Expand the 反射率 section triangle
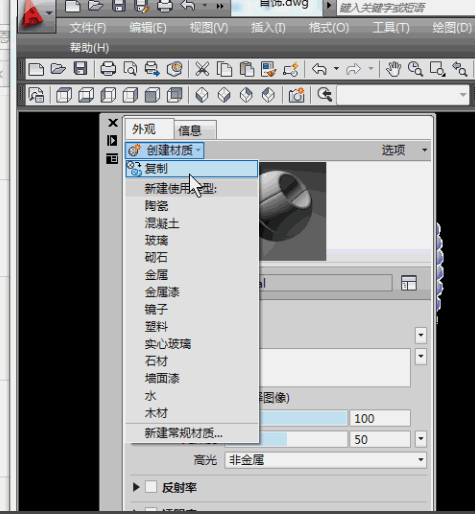Image resolution: width=475 pixels, height=514 pixels. pos(136,487)
